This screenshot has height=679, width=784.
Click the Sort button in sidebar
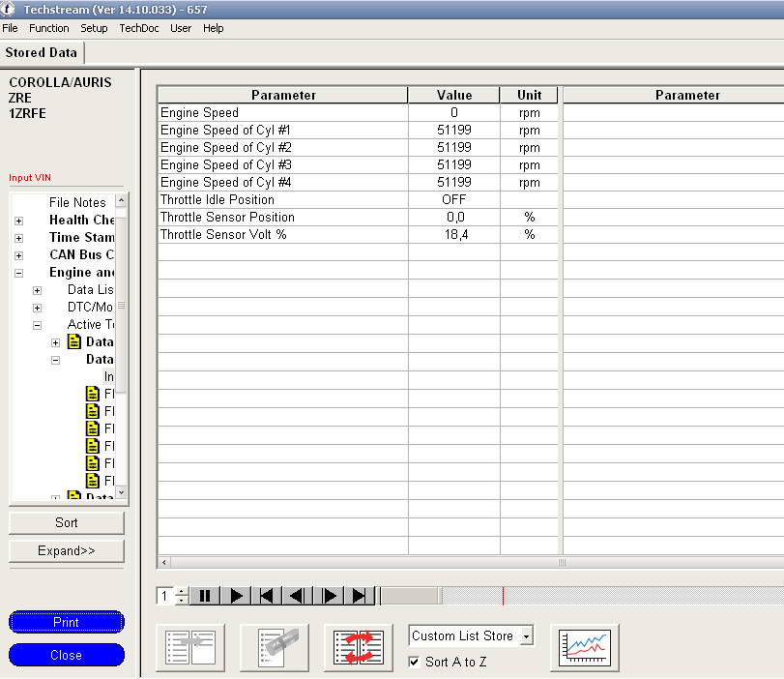67,522
